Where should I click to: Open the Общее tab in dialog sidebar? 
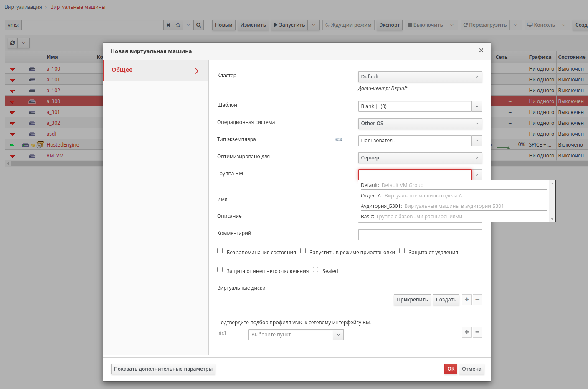[x=156, y=71]
